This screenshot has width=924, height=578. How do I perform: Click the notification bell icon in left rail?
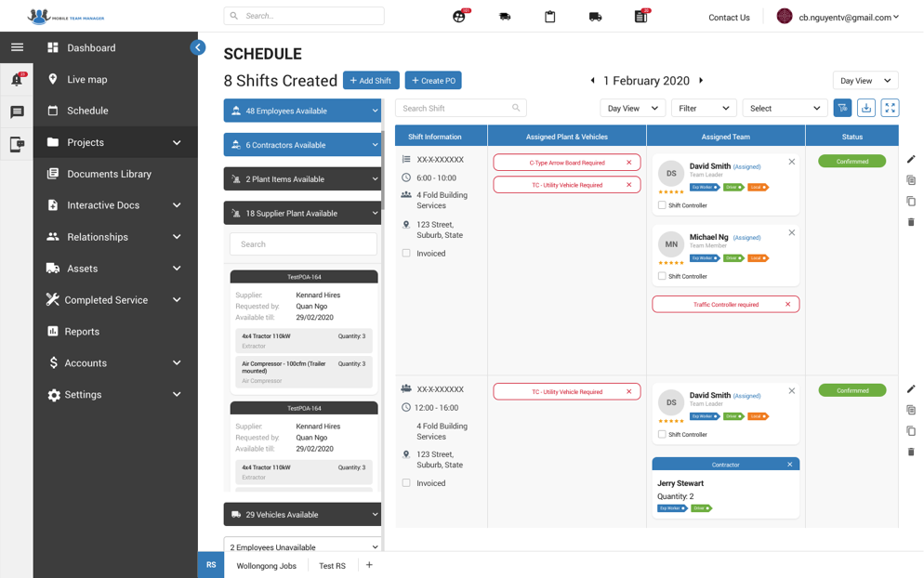pyautogui.click(x=17, y=80)
